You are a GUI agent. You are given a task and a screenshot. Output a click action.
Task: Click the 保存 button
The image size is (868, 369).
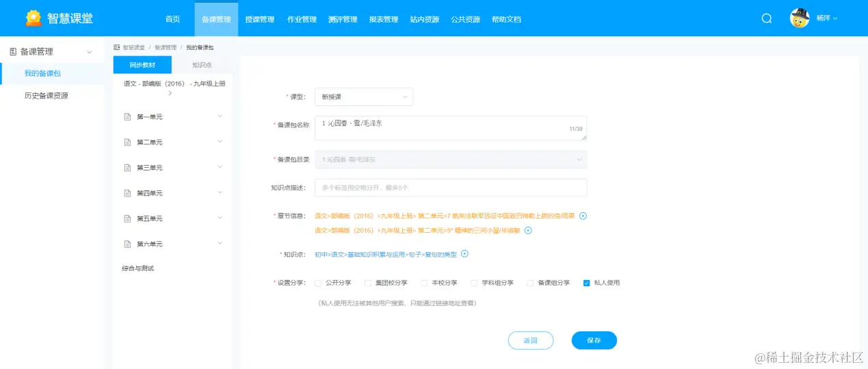[594, 340]
